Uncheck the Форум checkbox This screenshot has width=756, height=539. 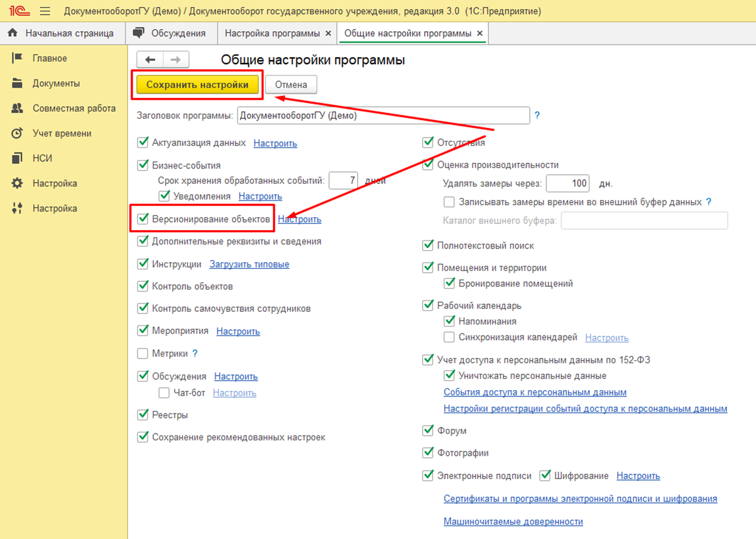tap(427, 430)
